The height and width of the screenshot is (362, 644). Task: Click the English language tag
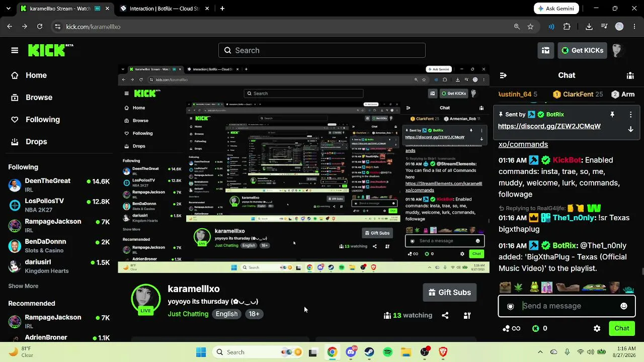(x=226, y=314)
